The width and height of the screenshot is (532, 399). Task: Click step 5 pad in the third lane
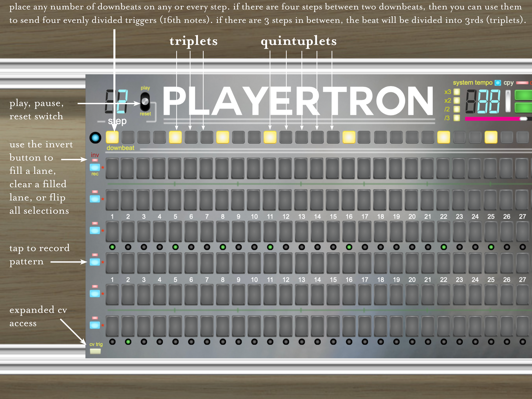[x=175, y=231]
